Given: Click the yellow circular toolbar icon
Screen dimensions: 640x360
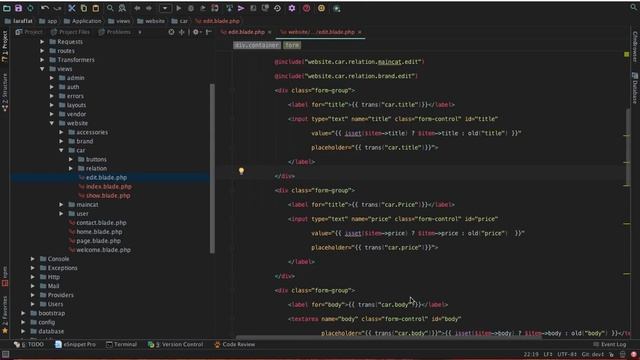Looking at the screenshot, I should pyautogui.click(x=321, y=8).
